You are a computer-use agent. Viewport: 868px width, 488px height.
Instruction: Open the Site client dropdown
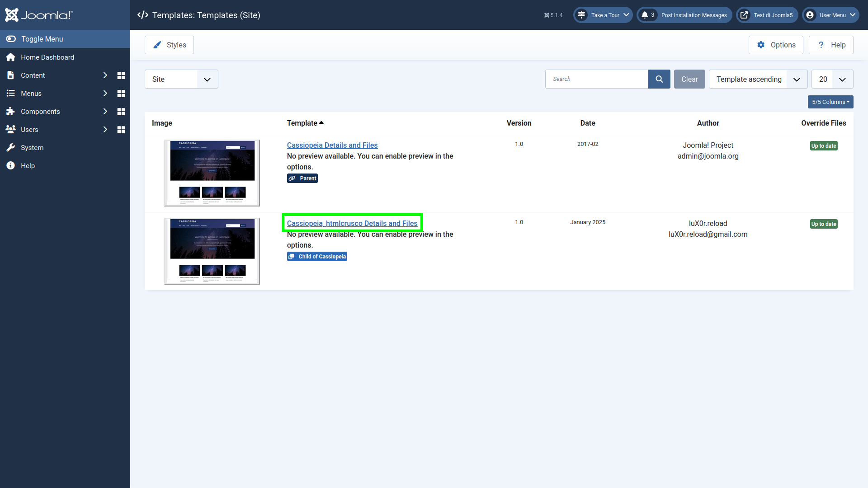181,79
